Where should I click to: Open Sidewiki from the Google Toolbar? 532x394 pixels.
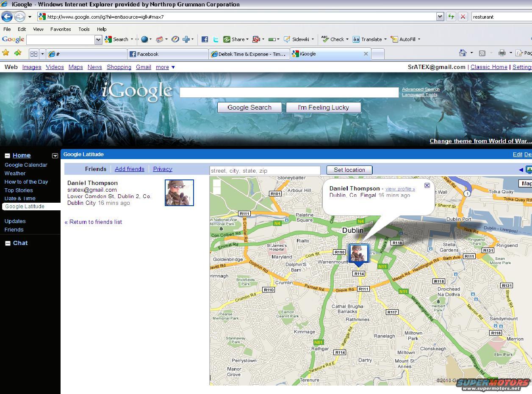click(x=296, y=39)
